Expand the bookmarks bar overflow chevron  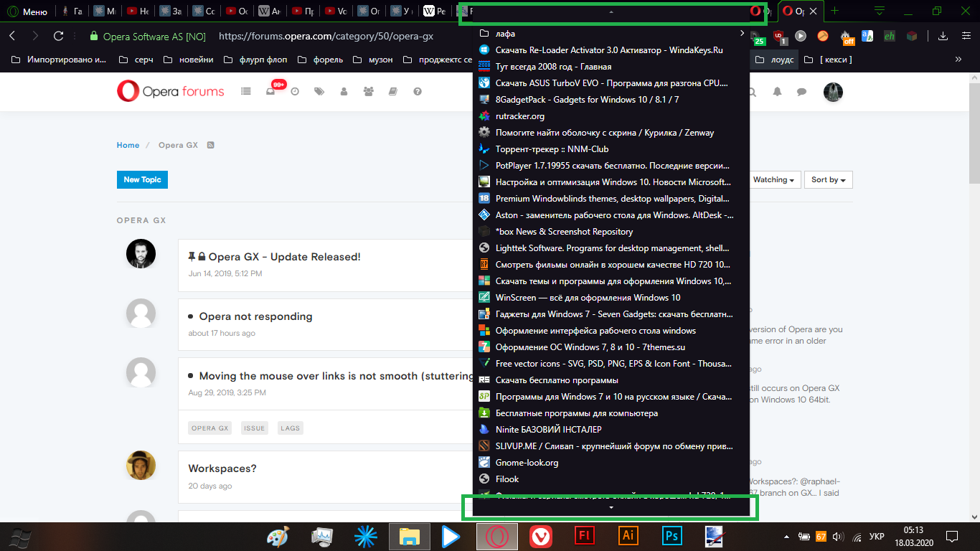[958, 60]
